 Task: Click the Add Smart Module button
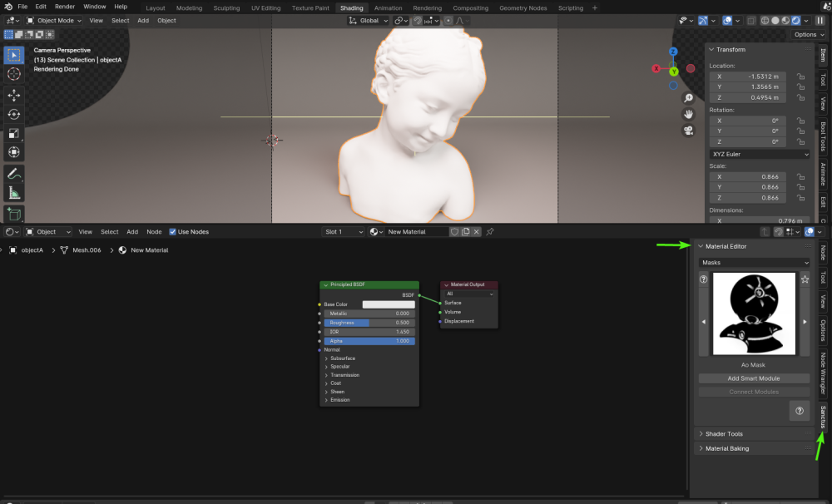[754, 378]
